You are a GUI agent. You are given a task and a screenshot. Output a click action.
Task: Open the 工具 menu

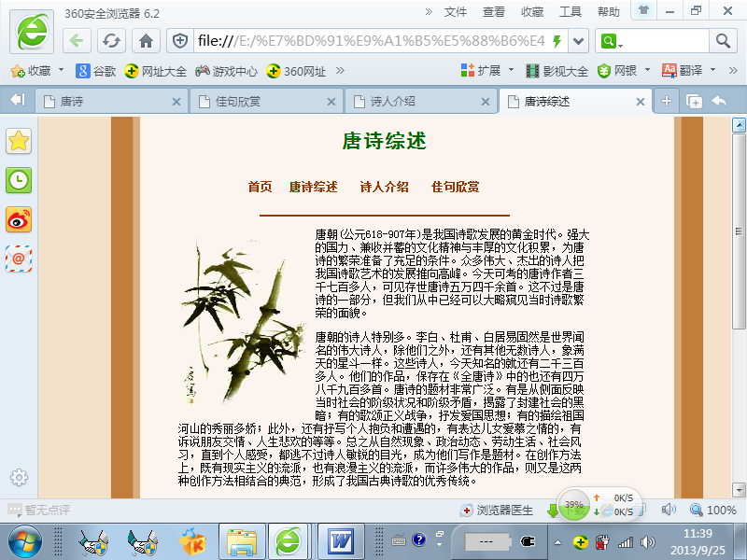pos(570,11)
